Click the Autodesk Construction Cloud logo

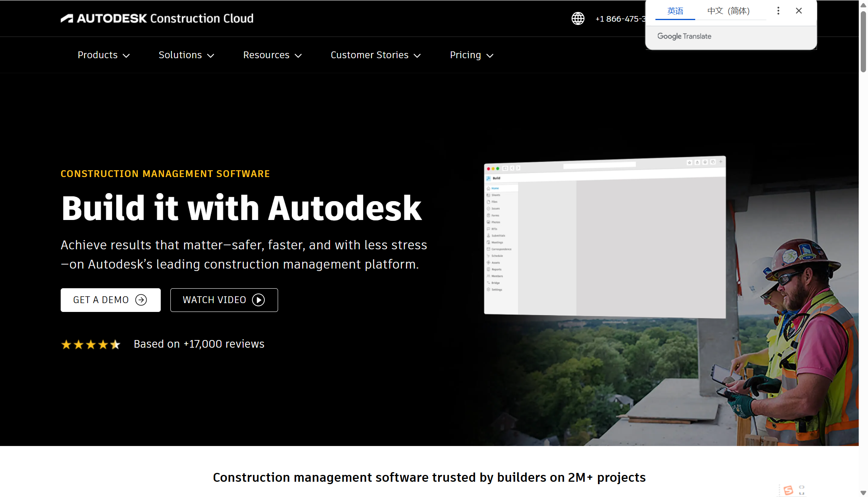157,18
